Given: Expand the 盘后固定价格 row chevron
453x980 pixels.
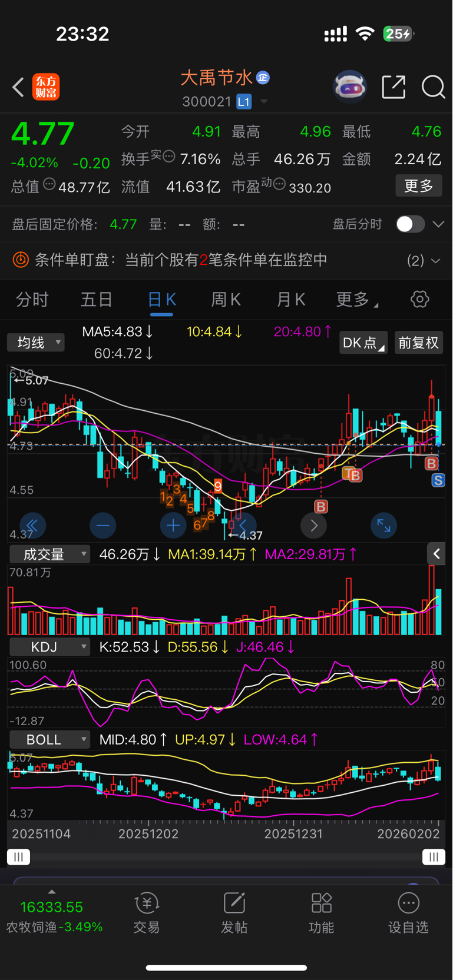Looking at the screenshot, I should click(438, 224).
